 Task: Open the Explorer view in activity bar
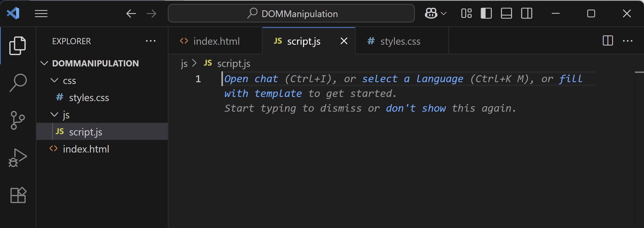(18, 45)
